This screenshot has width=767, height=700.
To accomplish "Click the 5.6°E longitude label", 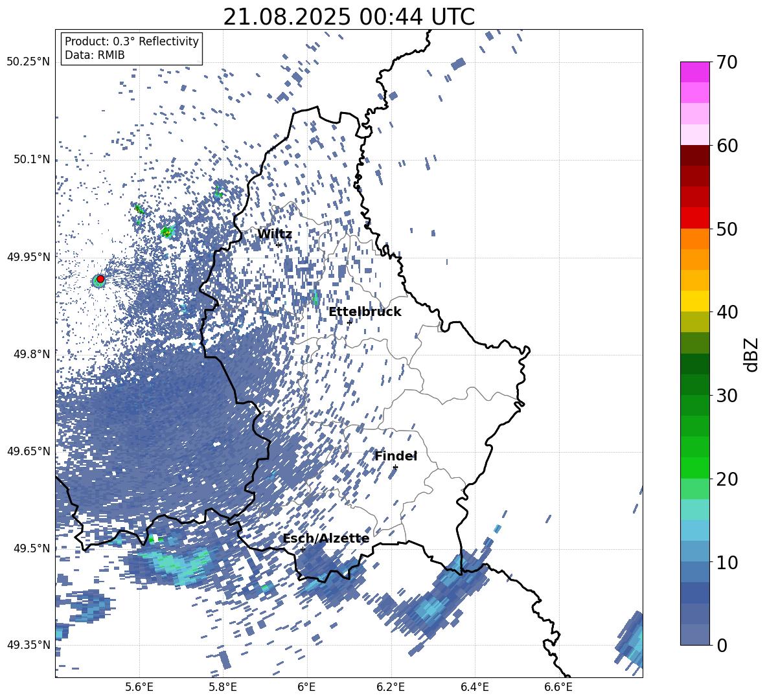I will point(139,687).
